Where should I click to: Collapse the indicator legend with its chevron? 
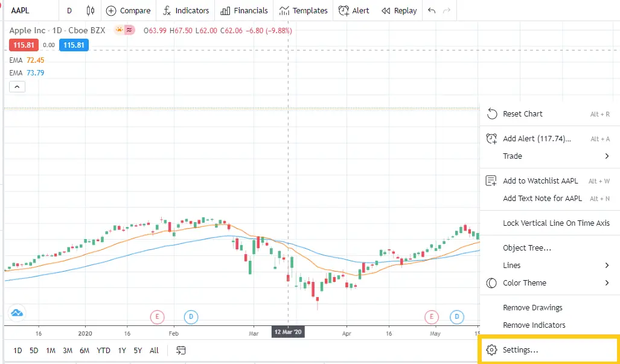(x=16, y=86)
